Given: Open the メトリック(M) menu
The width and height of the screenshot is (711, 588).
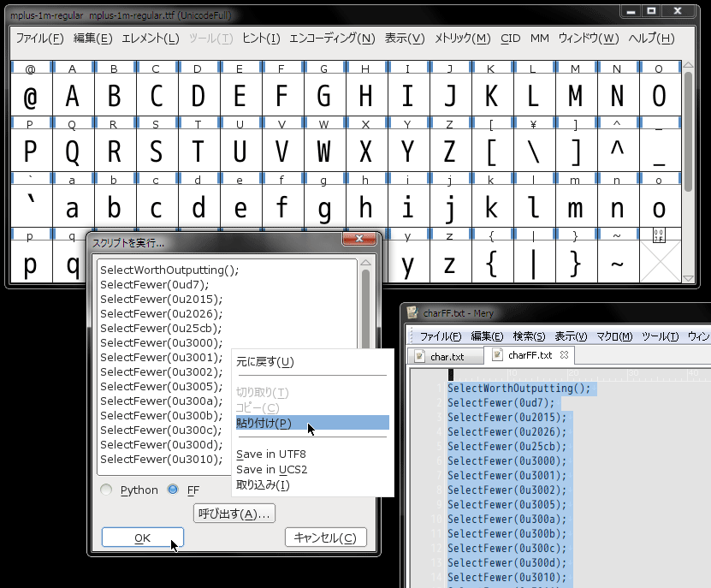Looking at the screenshot, I should click(462, 39).
